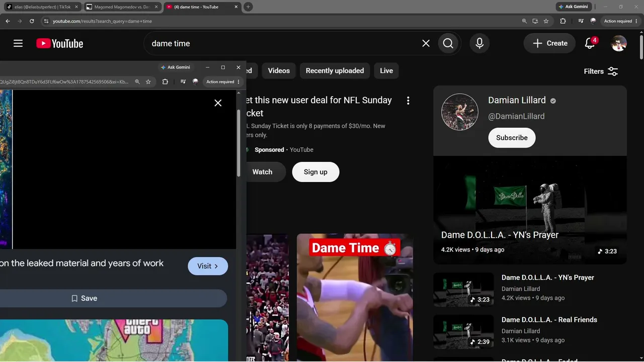The height and width of the screenshot is (362, 644).
Task: Open media controls in the front window toolbar
Action: 183,81
